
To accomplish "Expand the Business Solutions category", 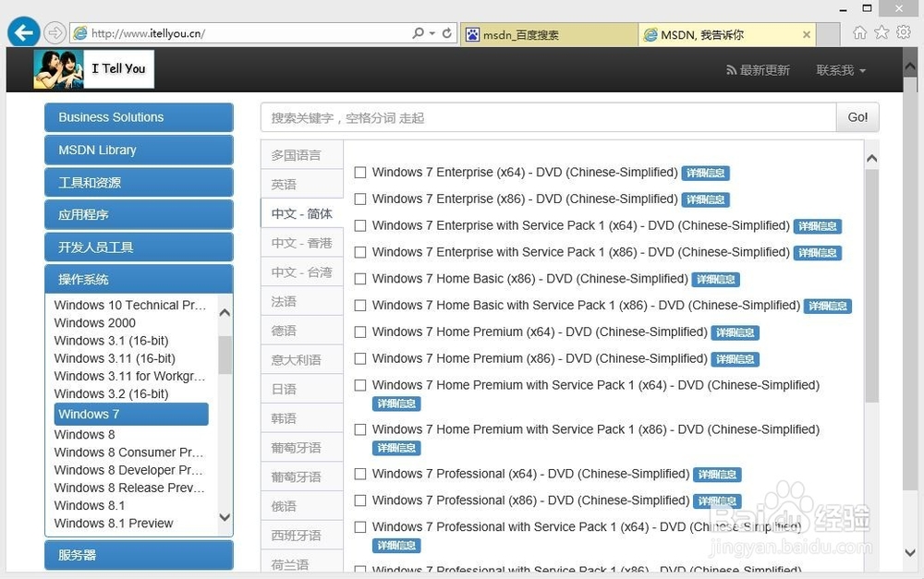I will coord(140,117).
